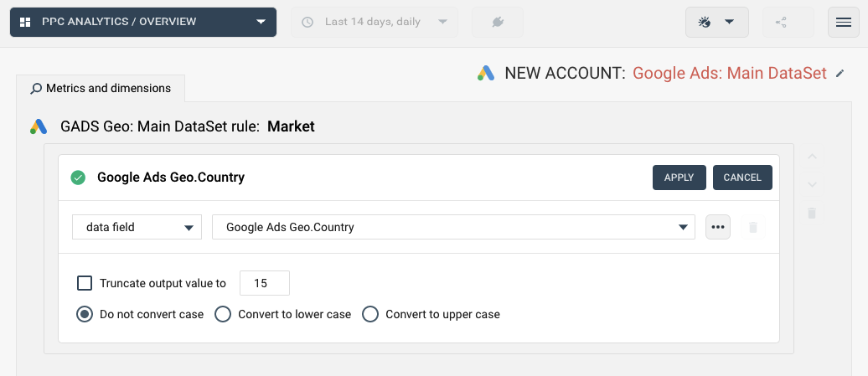The image size is (868, 376).
Task: Open the bug debug dropdown menu
Action: 717,22
